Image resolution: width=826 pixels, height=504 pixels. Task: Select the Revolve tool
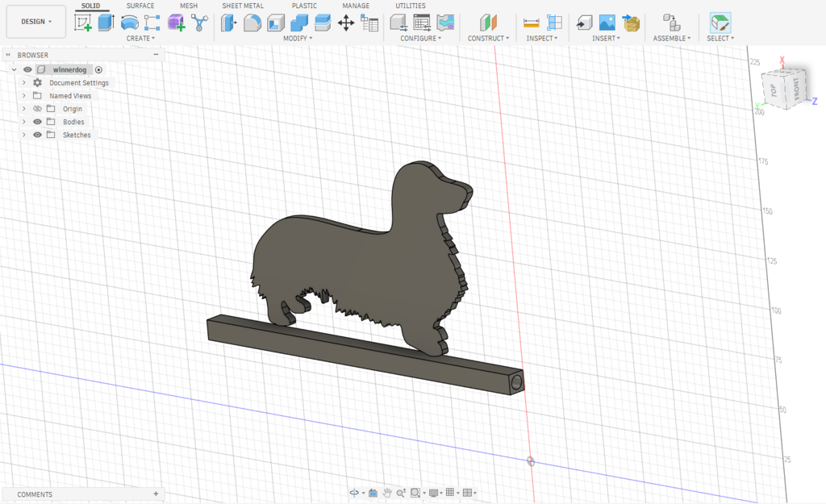pyautogui.click(x=130, y=23)
